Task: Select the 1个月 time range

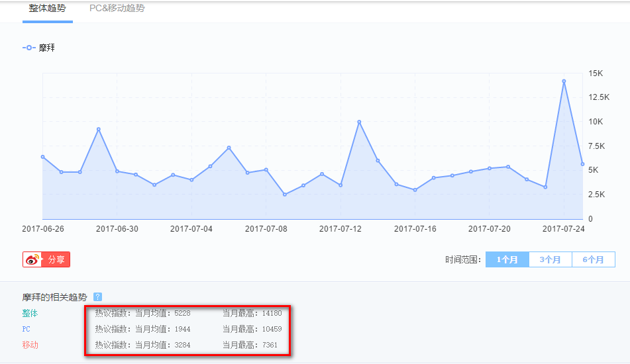Action: 507,259
